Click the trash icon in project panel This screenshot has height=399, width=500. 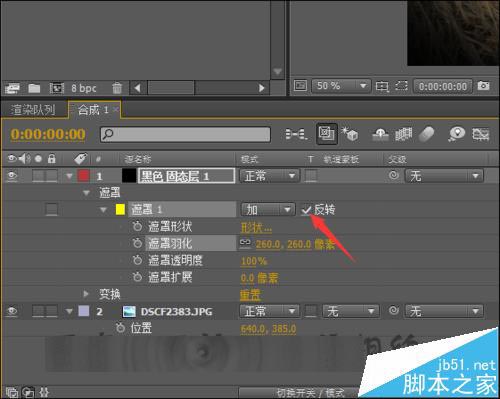click(x=117, y=88)
